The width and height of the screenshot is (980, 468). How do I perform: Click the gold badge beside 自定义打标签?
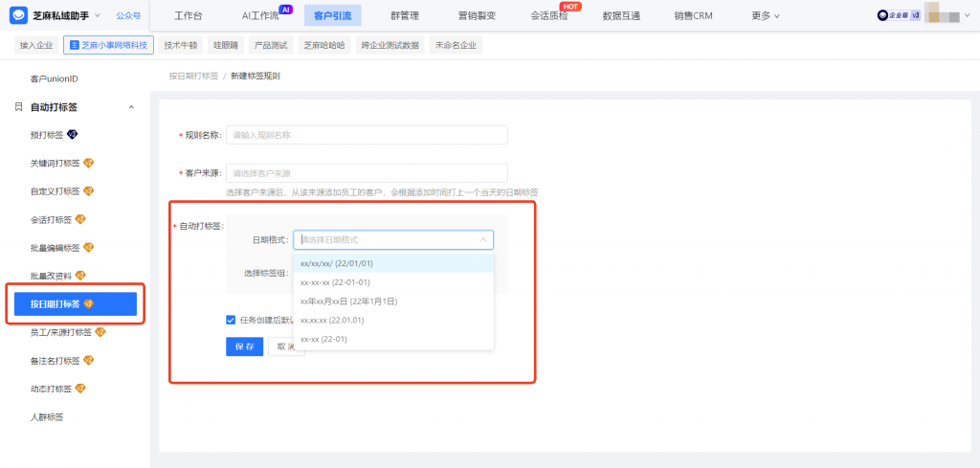pos(88,190)
